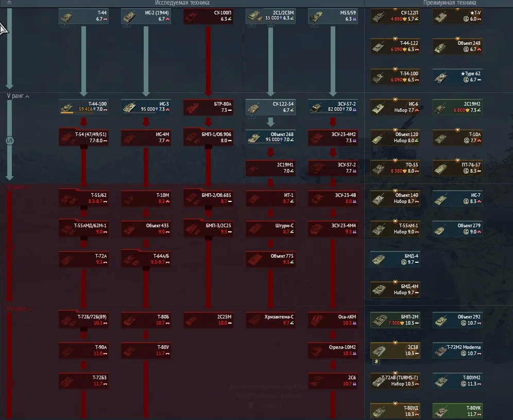Click the T-72M2 Moderna card
The image size is (513, 420).
457,350
